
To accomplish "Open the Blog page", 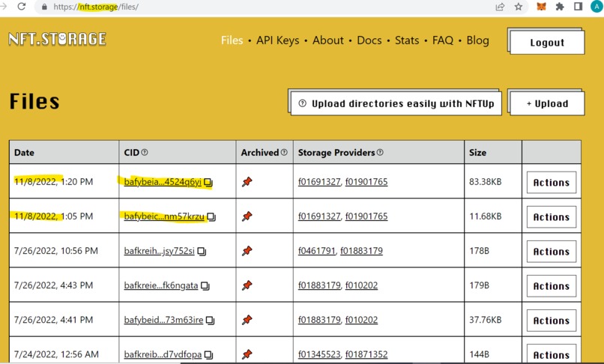I will [x=477, y=40].
